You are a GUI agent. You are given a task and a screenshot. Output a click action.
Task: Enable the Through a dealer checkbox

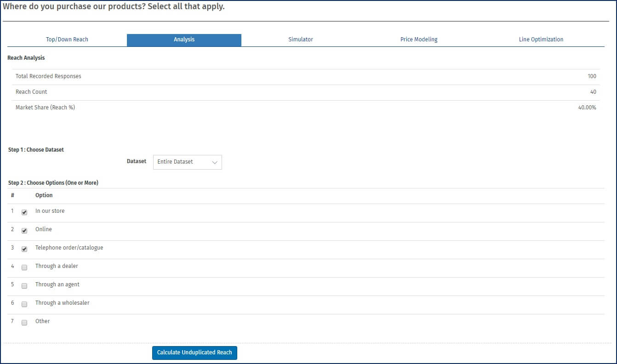click(24, 267)
